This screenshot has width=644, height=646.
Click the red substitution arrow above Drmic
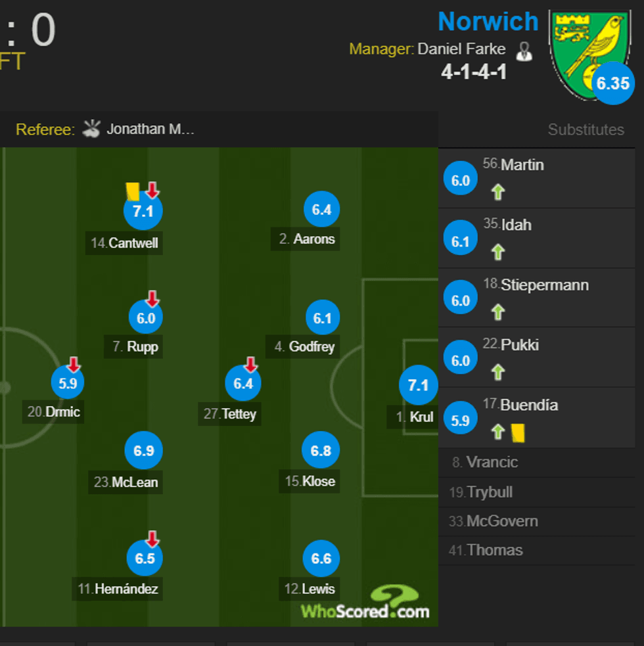click(x=73, y=364)
